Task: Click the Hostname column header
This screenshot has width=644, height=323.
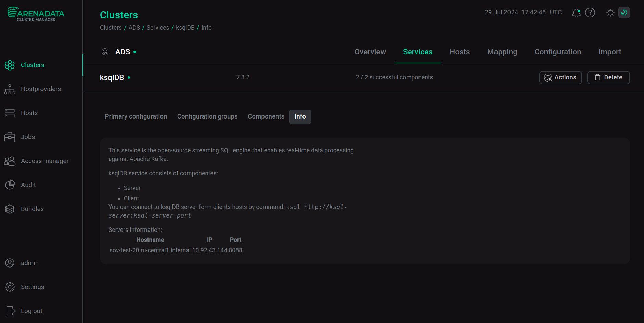Action: pyautogui.click(x=150, y=240)
